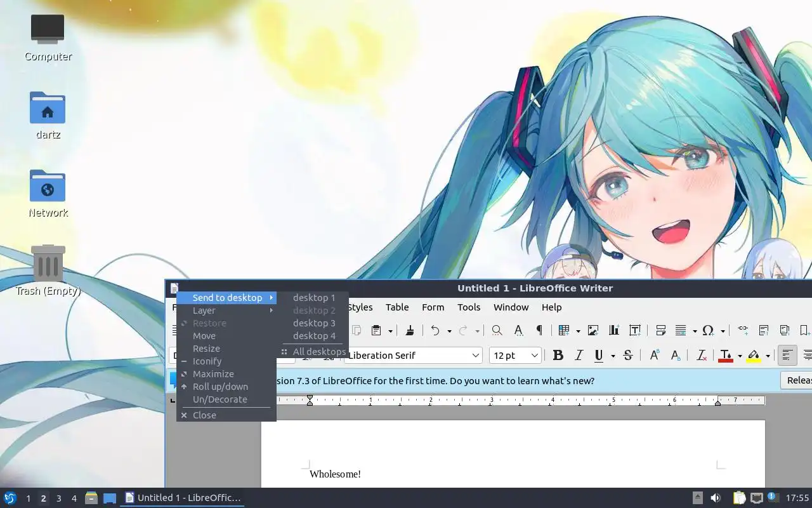The height and width of the screenshot is (508, 812).
Task: Click the Insert Table grid icon
Action: pos(564,330)
